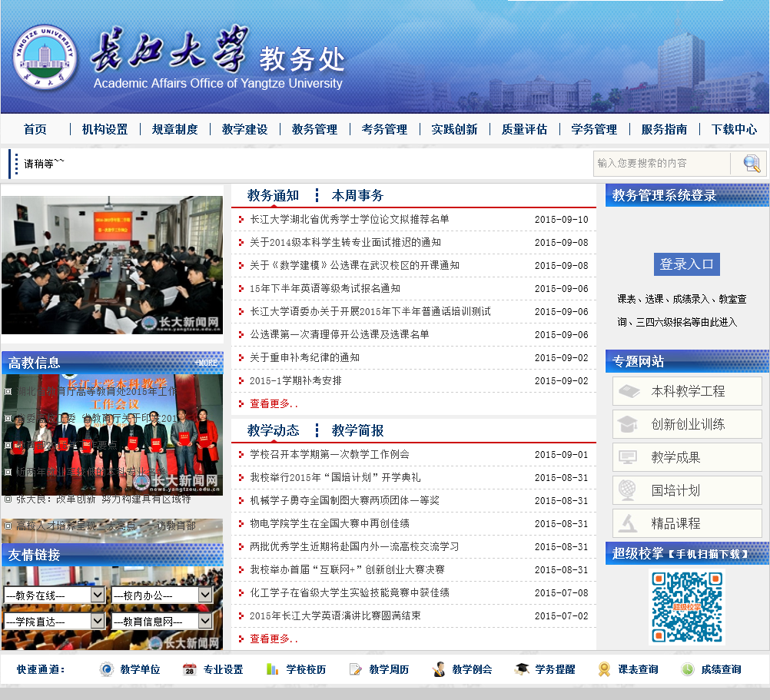Switch to 教学简报 tab

[357, 430]
